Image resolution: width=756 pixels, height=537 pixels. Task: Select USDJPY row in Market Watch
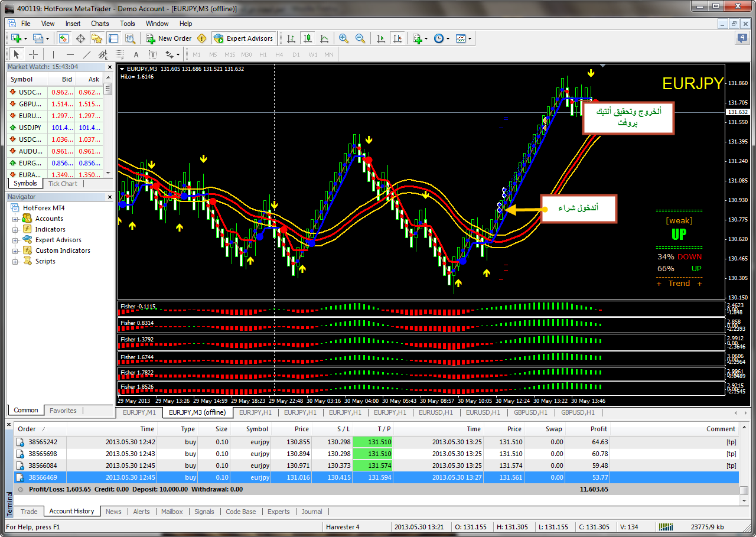(55, 128)
